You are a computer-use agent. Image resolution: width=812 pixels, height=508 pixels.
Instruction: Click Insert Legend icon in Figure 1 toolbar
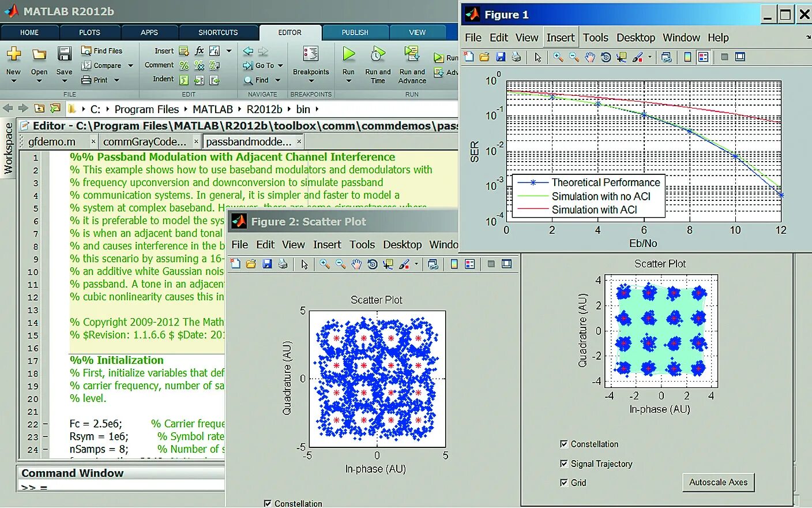click(x=703, y=57)
